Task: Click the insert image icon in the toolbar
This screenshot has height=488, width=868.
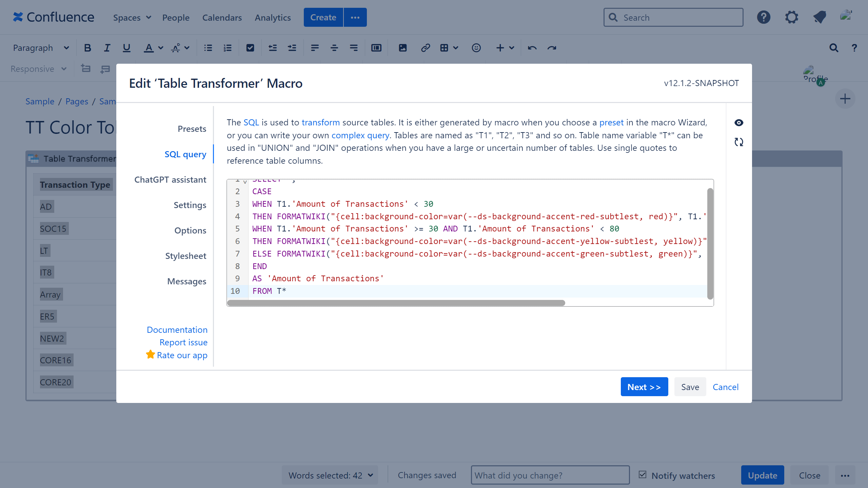Action: click(402, 48)
